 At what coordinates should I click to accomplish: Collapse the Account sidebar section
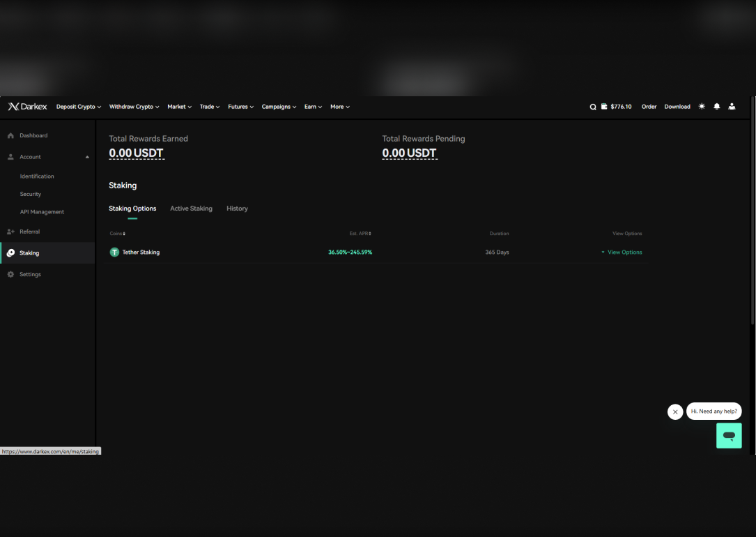pos(87,157)
